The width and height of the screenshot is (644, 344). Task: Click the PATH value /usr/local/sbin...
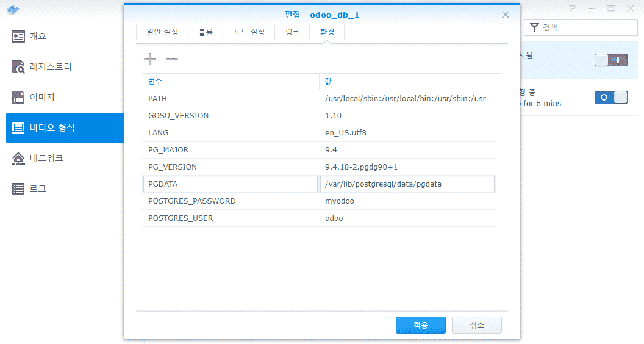click(x=408, y=99)
